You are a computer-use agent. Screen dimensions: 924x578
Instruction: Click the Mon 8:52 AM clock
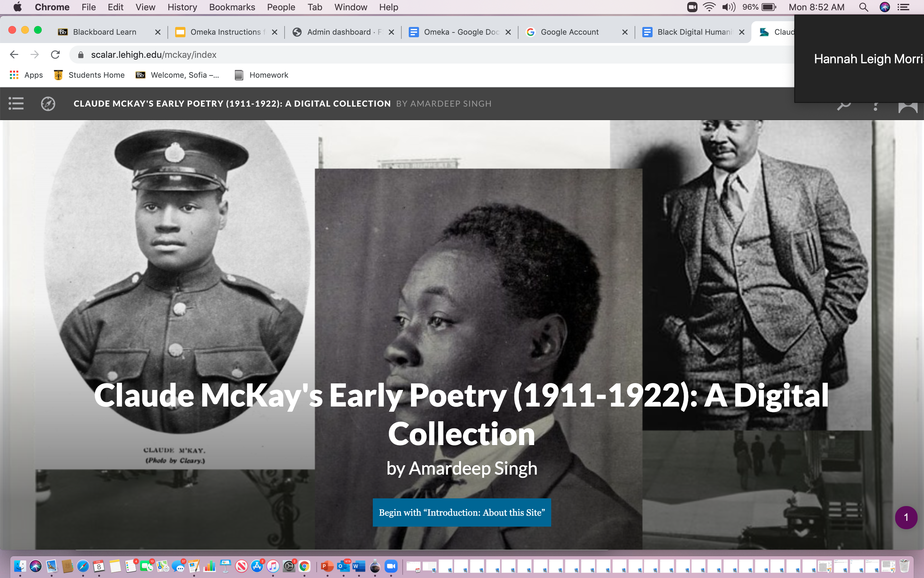tap(816, 7)
